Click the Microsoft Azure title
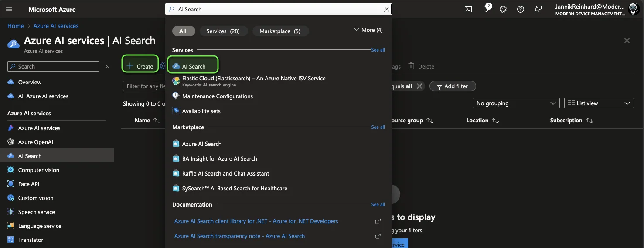The width and height of the screenshot is (644, 248). pyautogui.click(x=52, y=9)
